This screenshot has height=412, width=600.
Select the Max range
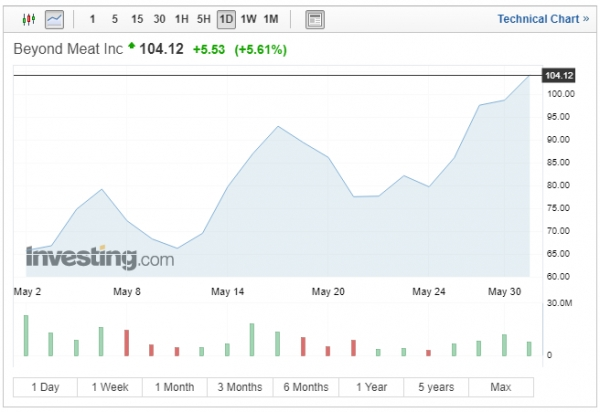click(x=501, y=387)
